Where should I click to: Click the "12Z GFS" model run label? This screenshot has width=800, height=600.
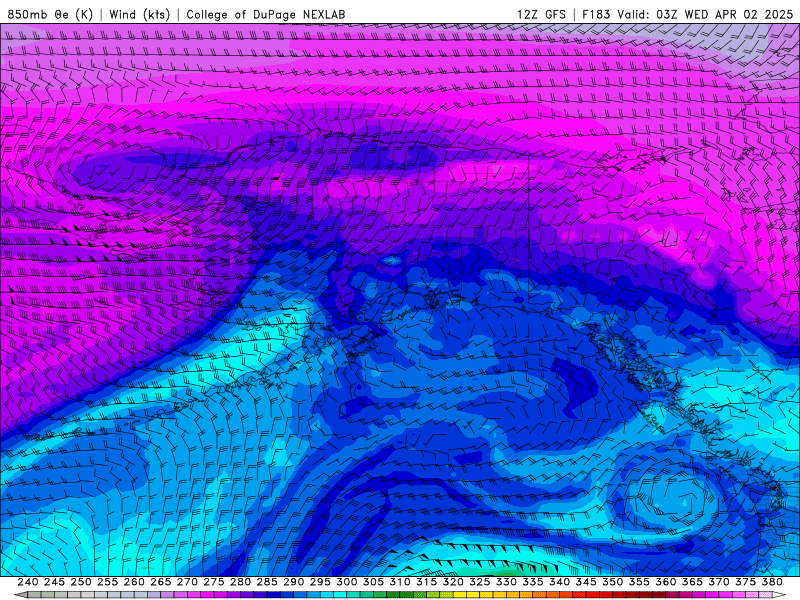coord(541,14)
